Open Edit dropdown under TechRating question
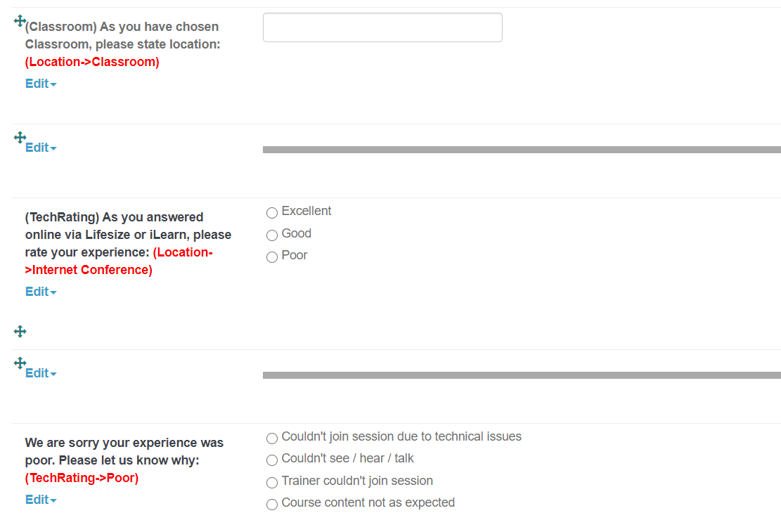 41,292
